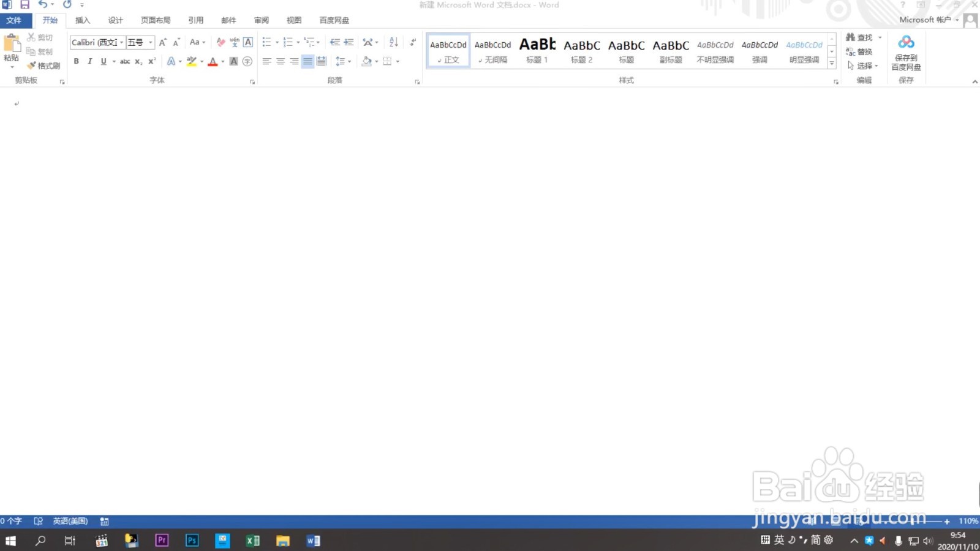The height and width of the screenshot is (551, 980).
Task: Open the File (文件) tab
Action: [x=13, y=20]
